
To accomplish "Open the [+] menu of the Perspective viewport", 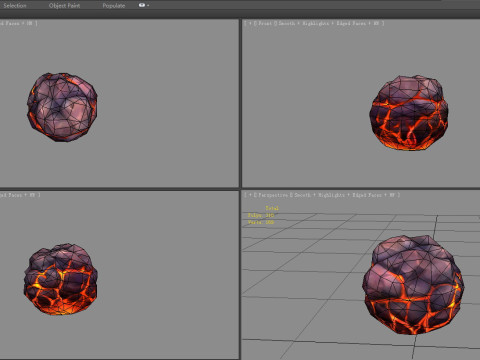I will coord(250,195).
